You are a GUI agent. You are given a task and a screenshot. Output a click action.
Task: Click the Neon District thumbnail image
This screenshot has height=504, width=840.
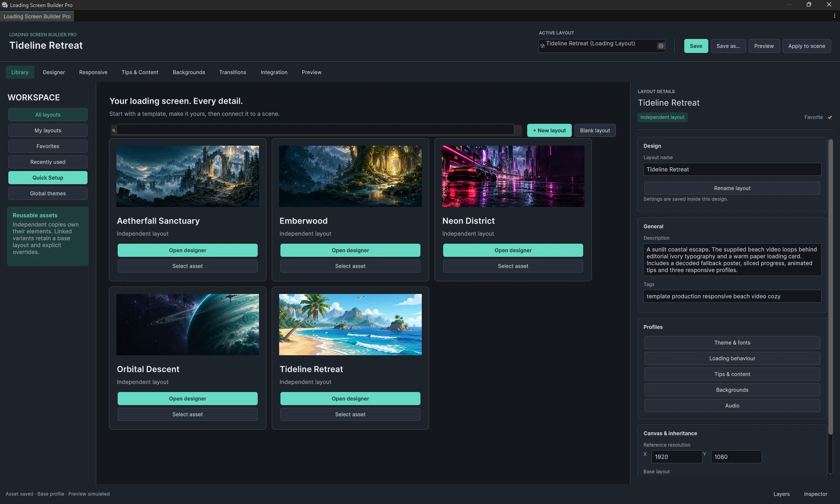click(513, 176)
